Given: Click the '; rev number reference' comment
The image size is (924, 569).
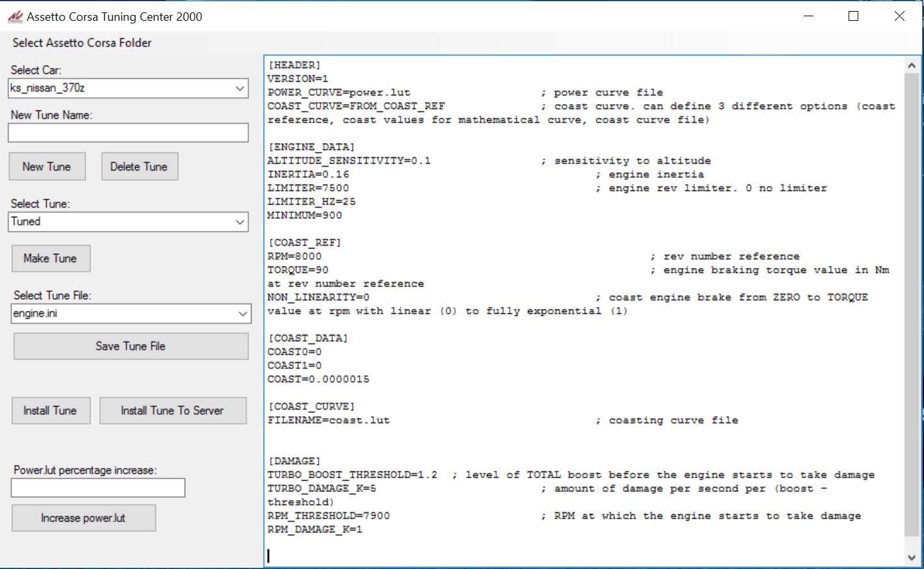Looking at the screenshot, I should 725,256.
